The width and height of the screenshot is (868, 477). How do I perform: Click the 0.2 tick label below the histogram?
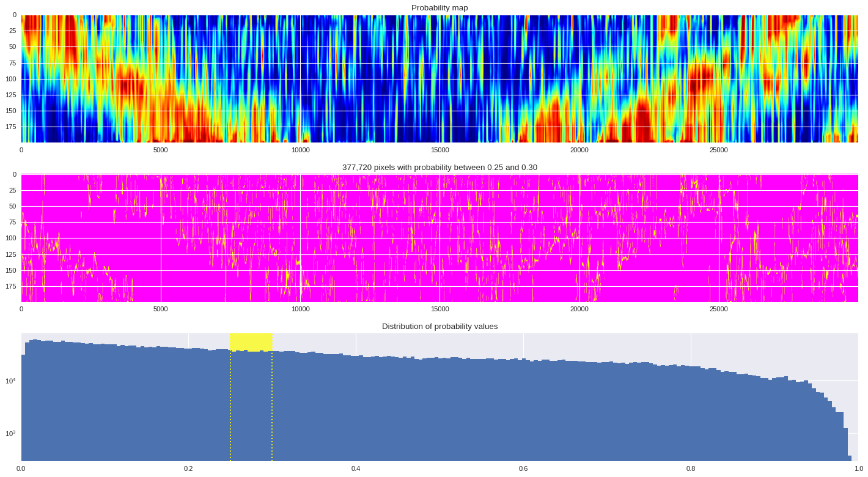[x=188, y=469]
